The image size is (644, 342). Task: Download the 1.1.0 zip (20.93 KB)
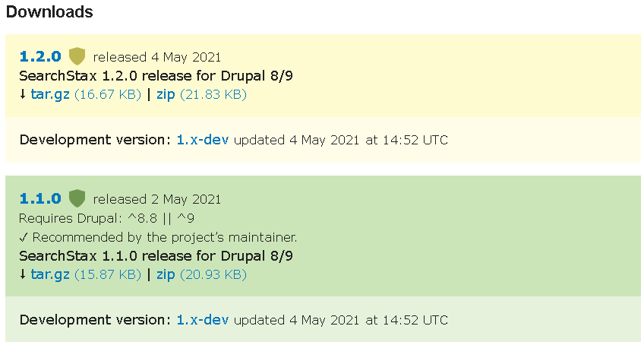coord(166,274)
